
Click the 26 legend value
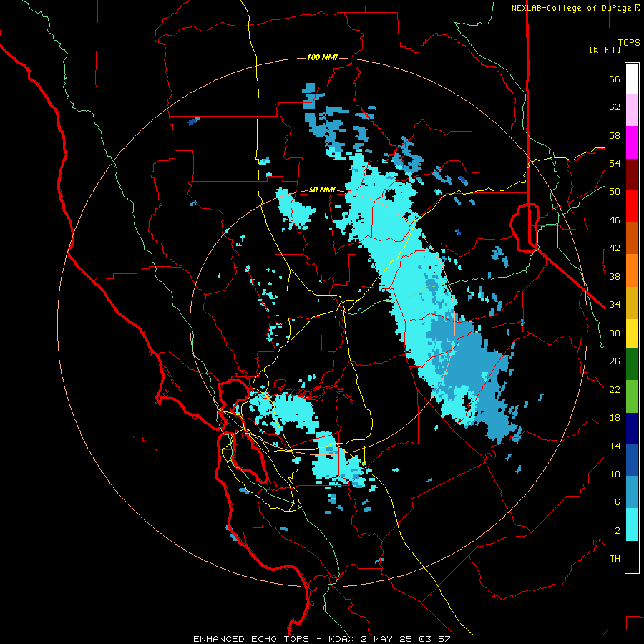coord(615,361)
